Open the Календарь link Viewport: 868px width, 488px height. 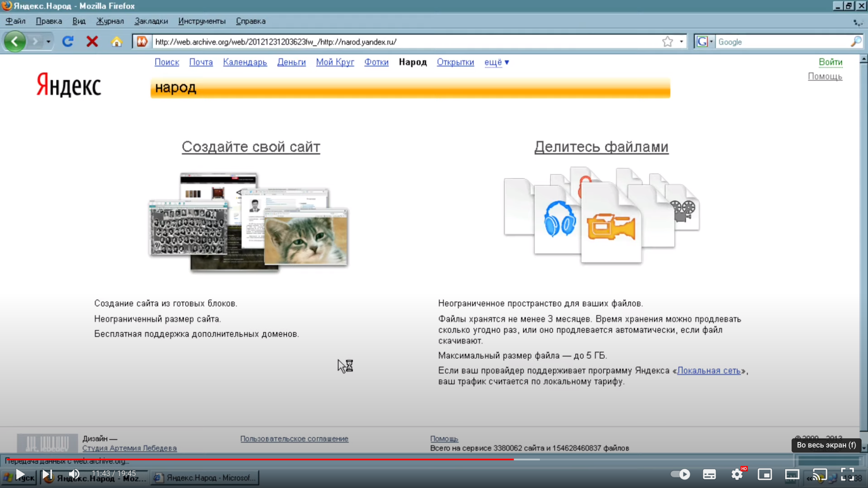[x=245, y=62]
